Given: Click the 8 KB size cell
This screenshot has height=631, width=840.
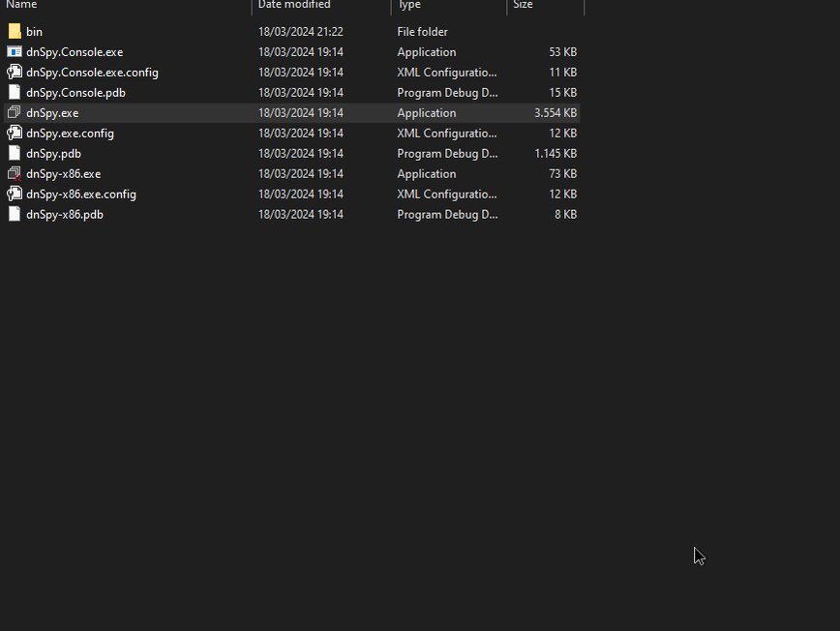Looking at the screenshot, I should (x=566, y=215).
